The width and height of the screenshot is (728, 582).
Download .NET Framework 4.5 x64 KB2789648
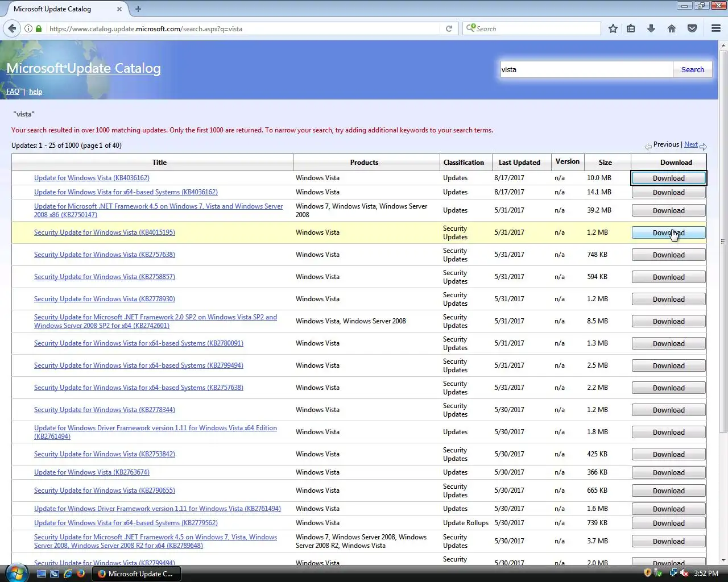(x=669, y=541)
